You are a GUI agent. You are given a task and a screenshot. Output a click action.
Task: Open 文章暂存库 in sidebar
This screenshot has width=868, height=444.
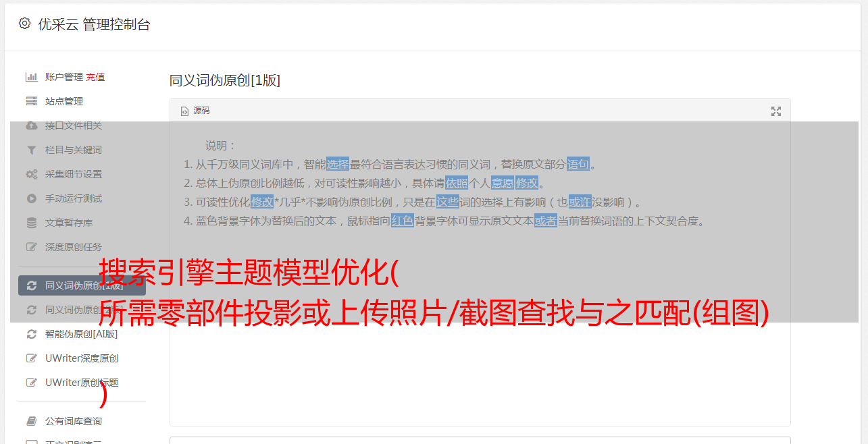pos(69,223)
